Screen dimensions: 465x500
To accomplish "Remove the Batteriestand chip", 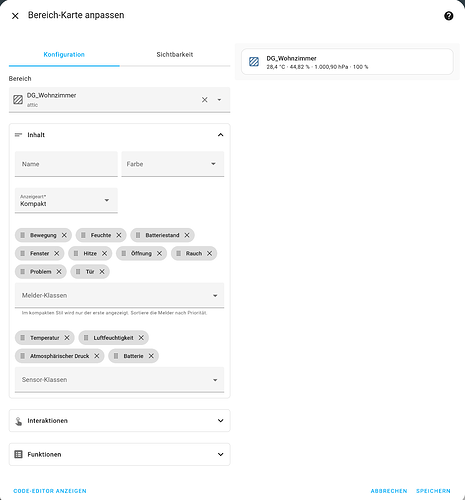I will pyautogui.click(x=187, y=235).
